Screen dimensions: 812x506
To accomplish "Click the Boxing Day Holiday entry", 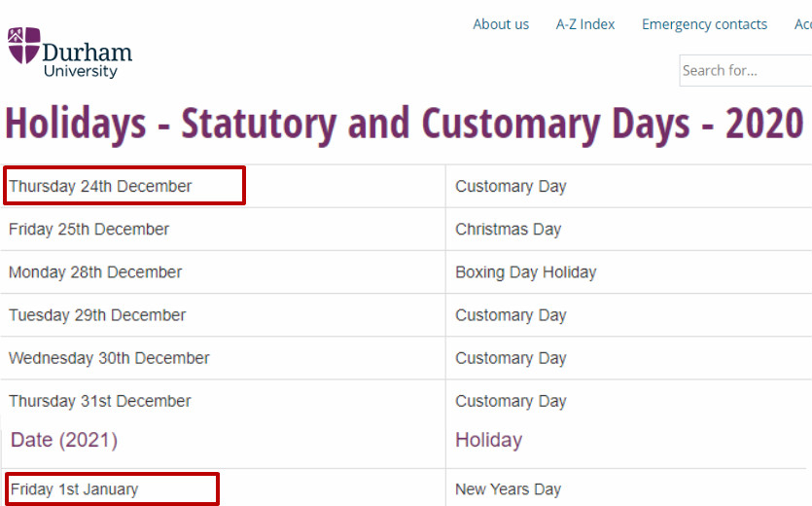I will (x=526, y=272).
